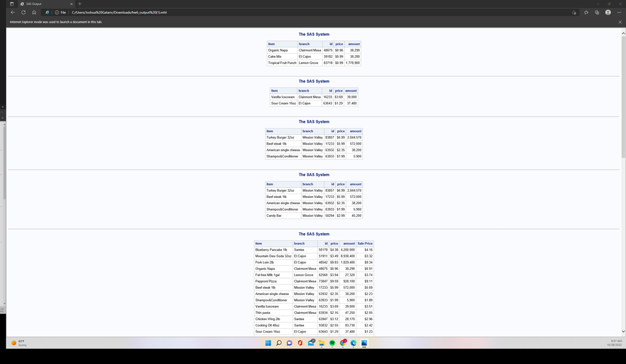Click the 'Sale Price' column header
Screen dimensions: 626x364
(365, 244)
